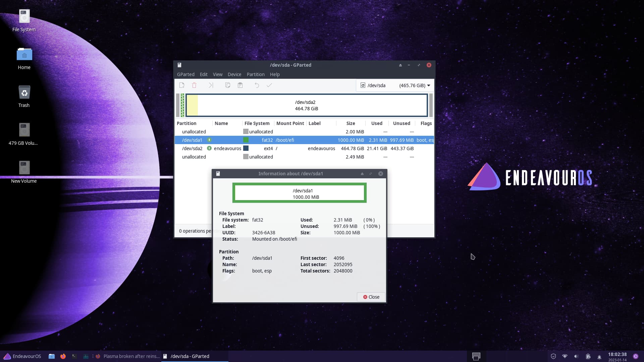The width and height of the screenshot is (644, 362).
Task: Click the File System column header
Action: coord(257,123)
